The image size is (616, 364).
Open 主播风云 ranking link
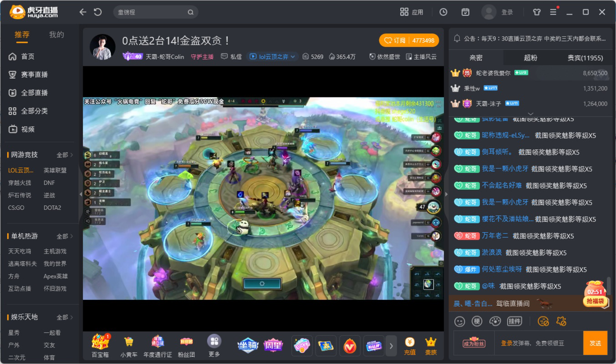click(x=421, y=57)
